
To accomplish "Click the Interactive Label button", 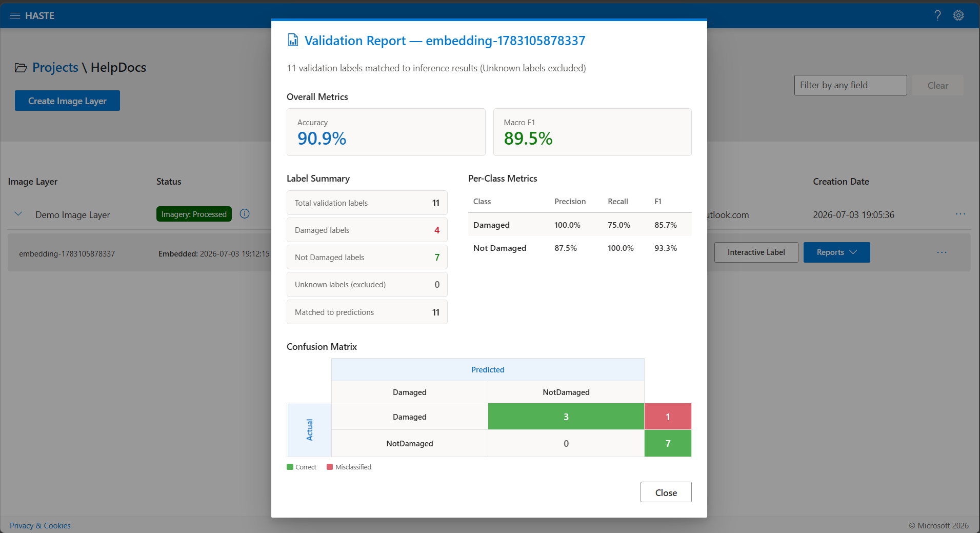I will (x=756, y=252).
